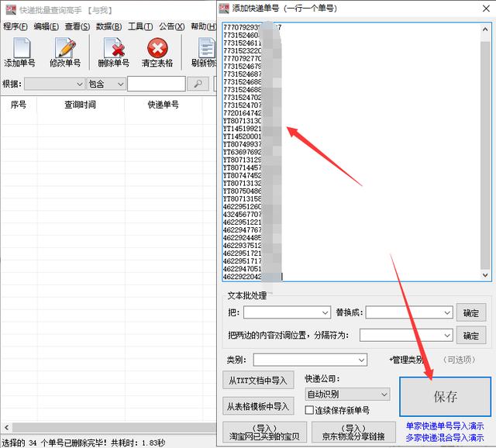Click the magnifier search icon button

click(198, 84)
